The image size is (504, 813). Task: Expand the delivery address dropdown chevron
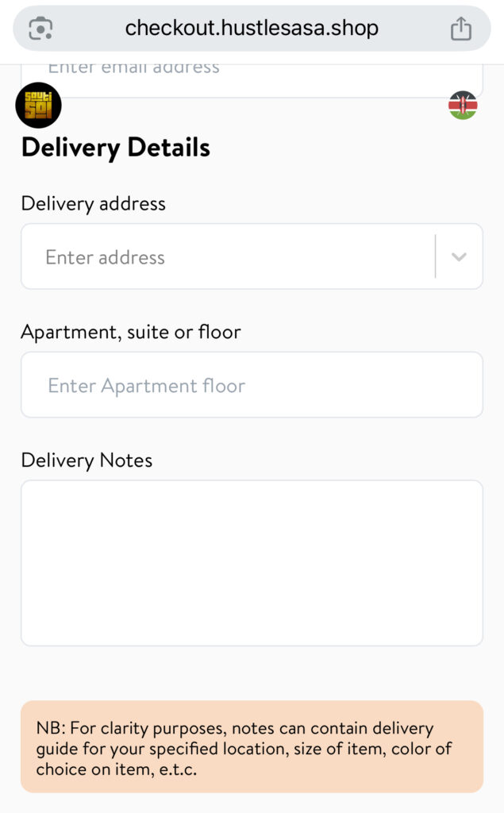(x=459, y=256)
